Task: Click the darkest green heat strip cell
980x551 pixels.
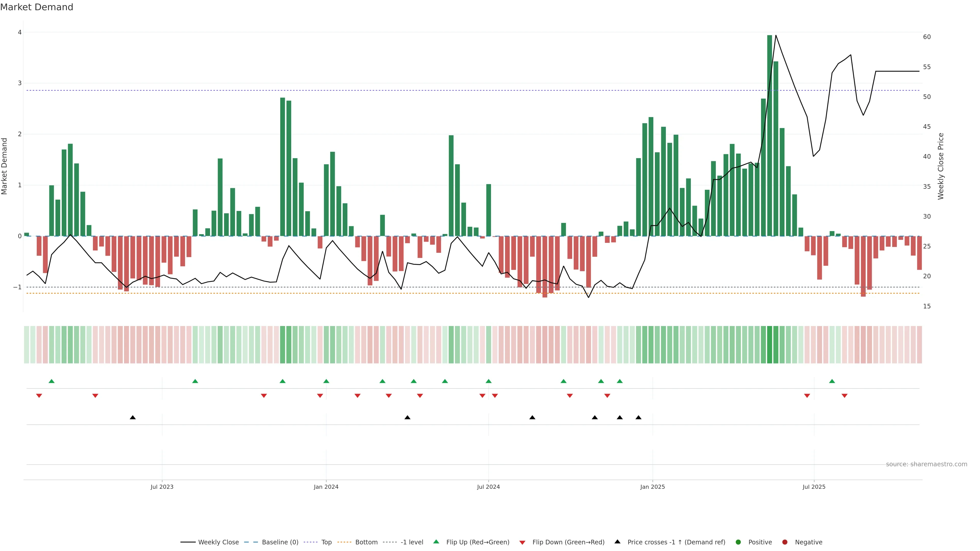Action: pos(770,345)
